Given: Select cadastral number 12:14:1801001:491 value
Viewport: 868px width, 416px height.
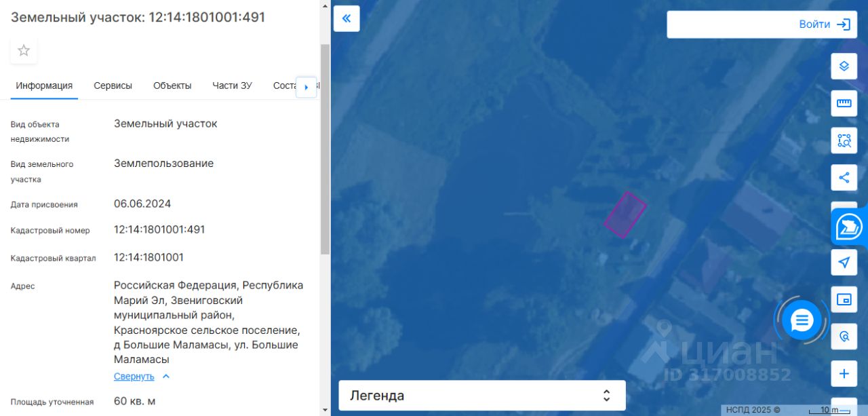Looking at the screenshot, I should [x=159, y=229].
